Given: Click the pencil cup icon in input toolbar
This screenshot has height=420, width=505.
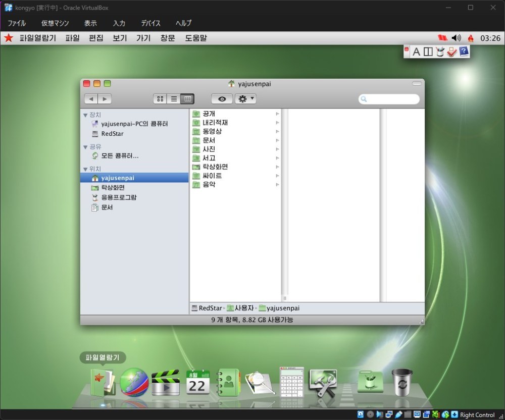Looking at the screenshot, I should coord(440,51).
